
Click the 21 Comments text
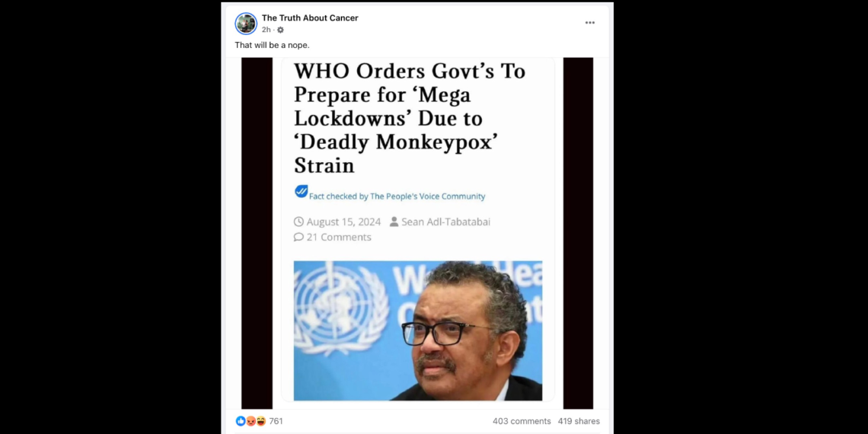339,237
